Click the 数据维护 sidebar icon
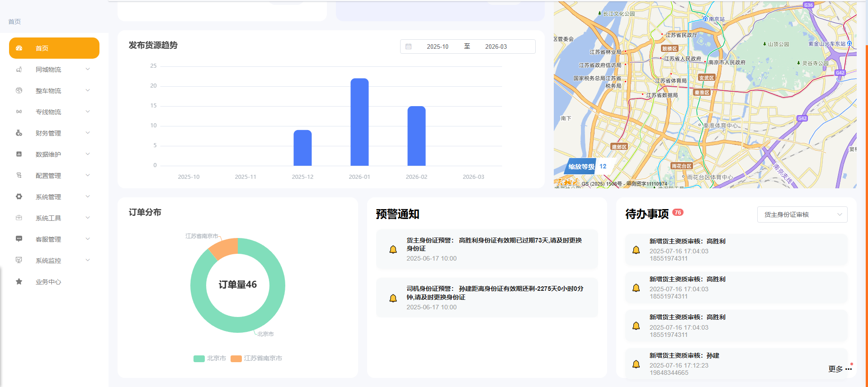The image size is (868, 387). [19, 154]
